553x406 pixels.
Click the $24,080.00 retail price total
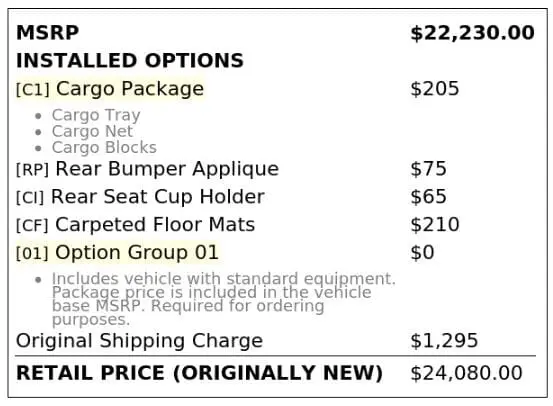tap(466, 373)
